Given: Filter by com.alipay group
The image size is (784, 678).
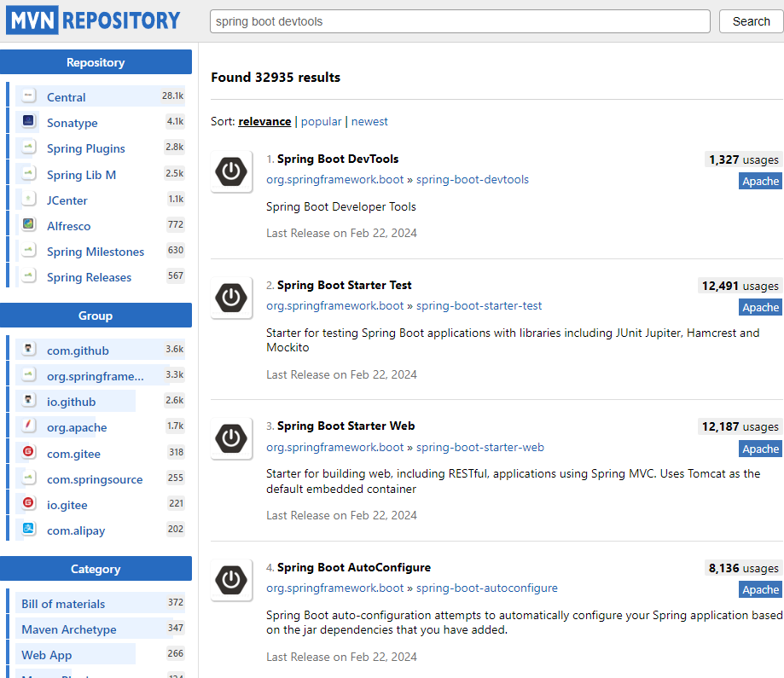Looking at the screenshot, I should pos(76,531).
